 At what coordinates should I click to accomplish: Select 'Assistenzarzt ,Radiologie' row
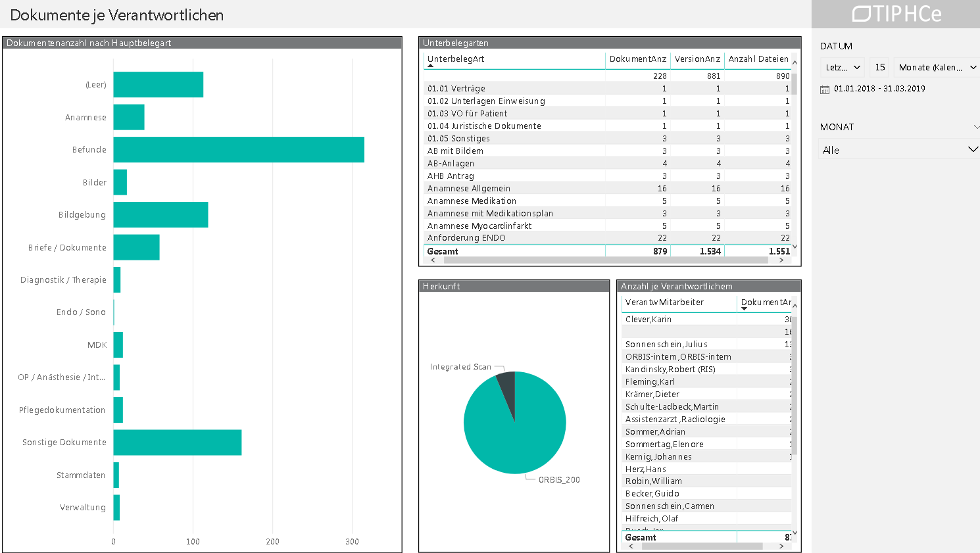[707, 420]
